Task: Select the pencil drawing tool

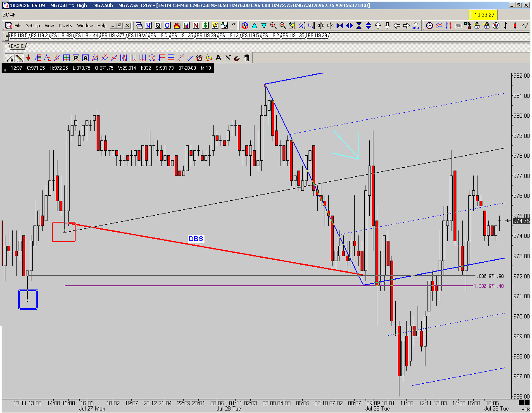Action: click(19, 58)
